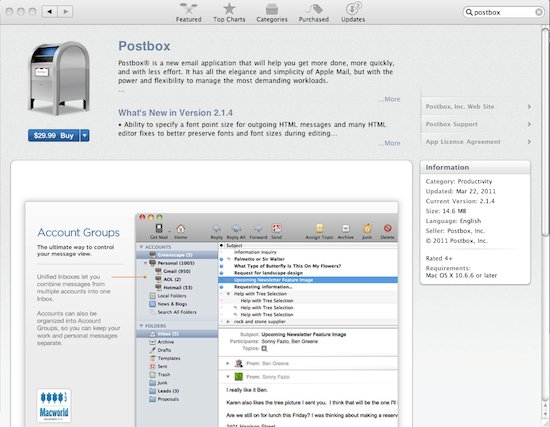This screenshot has height=427, width=550.
Task: Click the vertical scrollbar thumb
Action: pos(545,133)
